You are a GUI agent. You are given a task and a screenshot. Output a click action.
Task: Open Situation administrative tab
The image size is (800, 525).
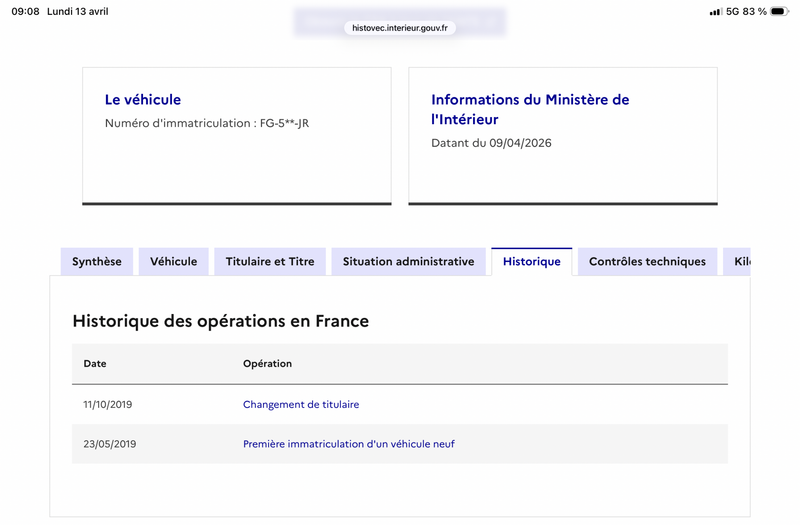point(408,262)
